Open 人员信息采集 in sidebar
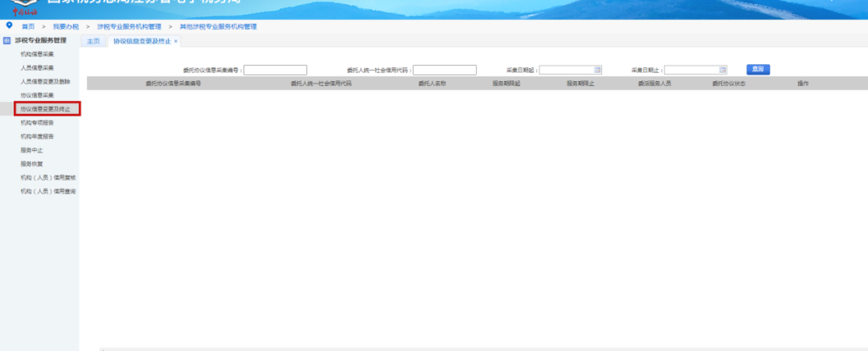The width and height of the screenshot is (868, 351). point(37,67)
